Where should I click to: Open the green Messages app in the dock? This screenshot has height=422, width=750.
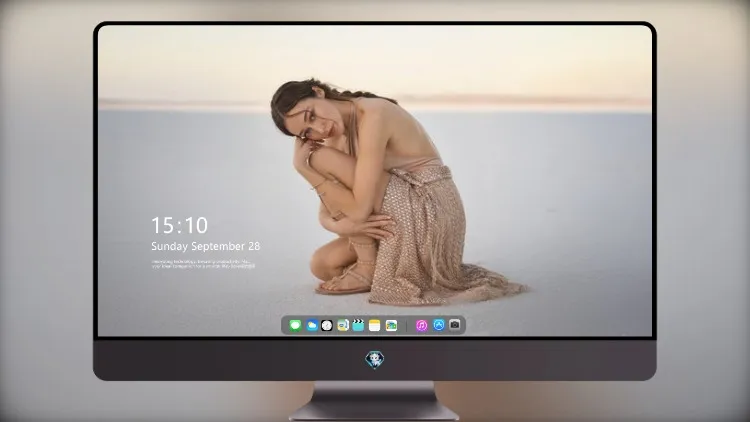coord(295,326)
